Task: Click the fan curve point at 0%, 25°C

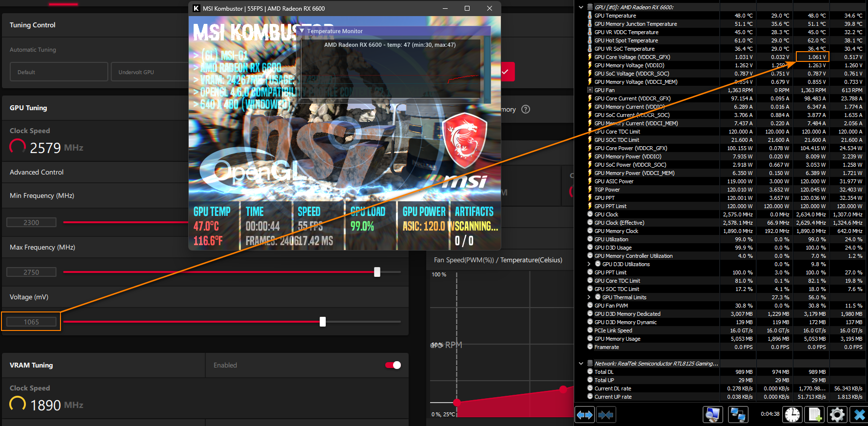Action: [x=457, y=403]
